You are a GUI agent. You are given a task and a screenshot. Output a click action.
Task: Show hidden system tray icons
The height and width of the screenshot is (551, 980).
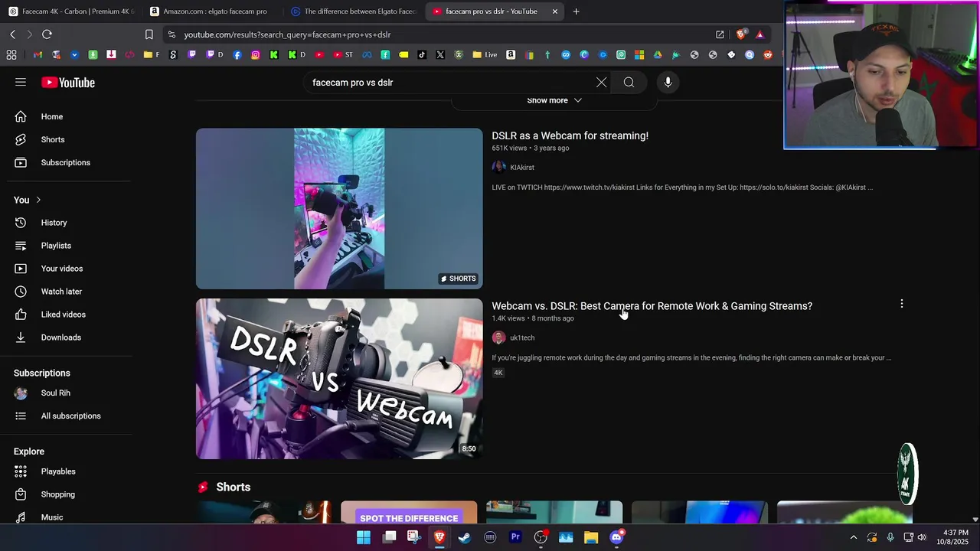(x=854, y=537)
